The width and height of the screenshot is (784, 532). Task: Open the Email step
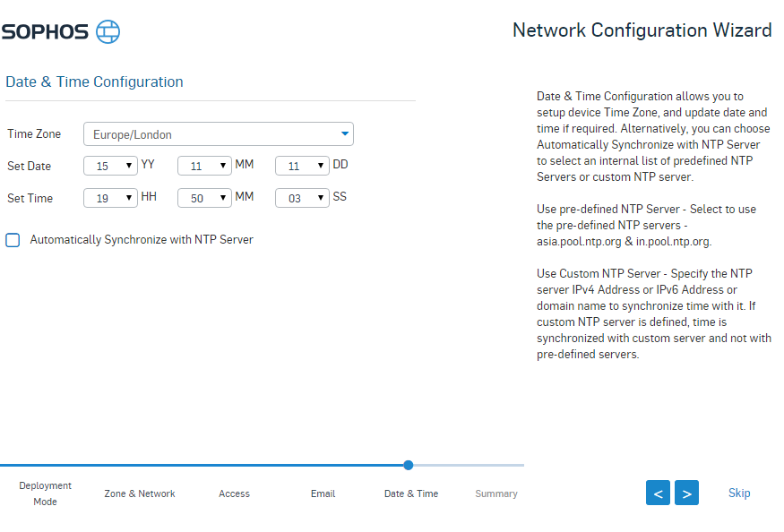tap(323, 493)
